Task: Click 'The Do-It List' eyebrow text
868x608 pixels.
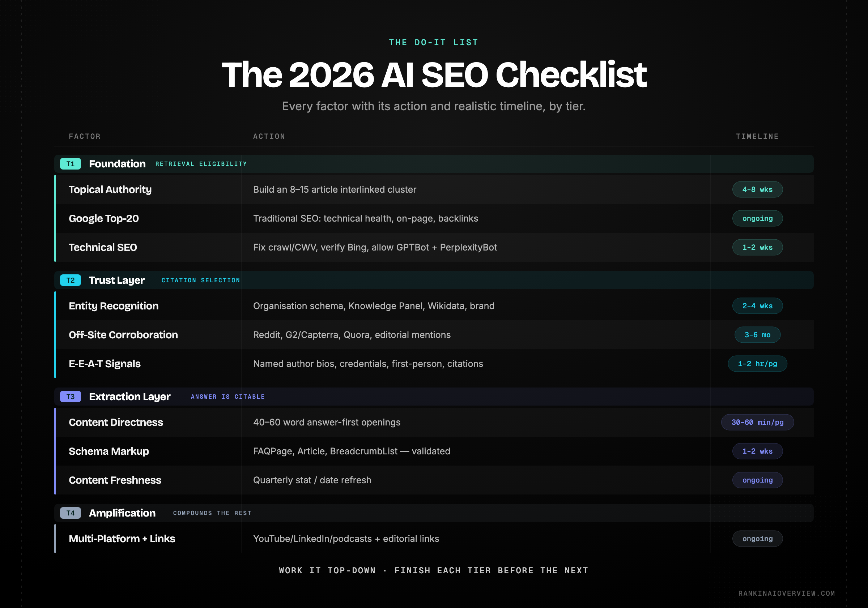Action: tap(434, 42)
